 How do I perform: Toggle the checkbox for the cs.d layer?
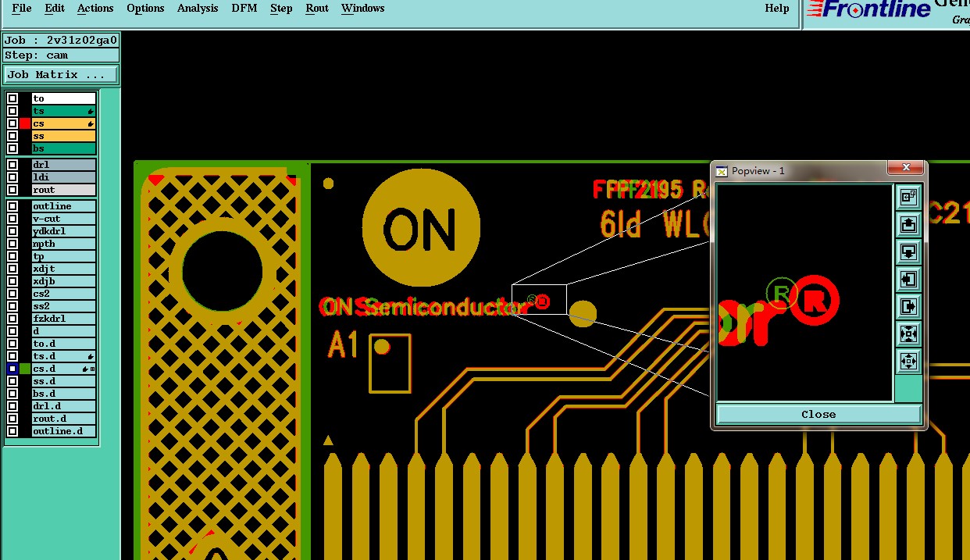tap(12, 369)
